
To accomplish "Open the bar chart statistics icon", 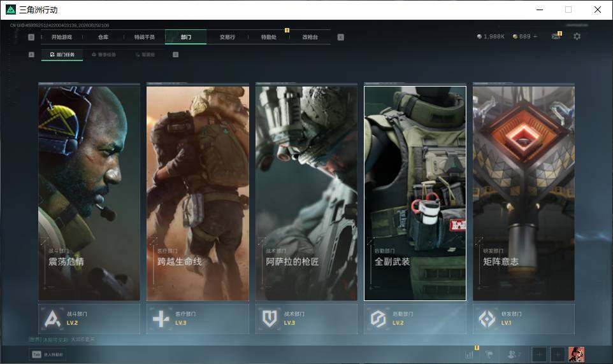I will click(x=469, y=354).
